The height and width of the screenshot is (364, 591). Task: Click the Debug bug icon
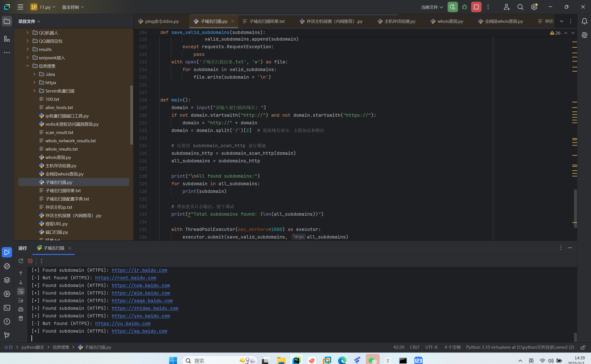(x=464, y=7)
